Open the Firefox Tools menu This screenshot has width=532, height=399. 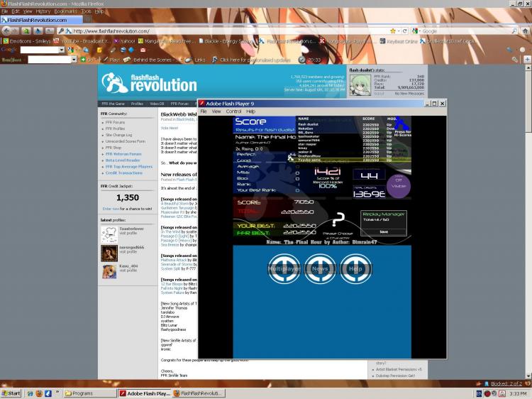click(86, 11)
